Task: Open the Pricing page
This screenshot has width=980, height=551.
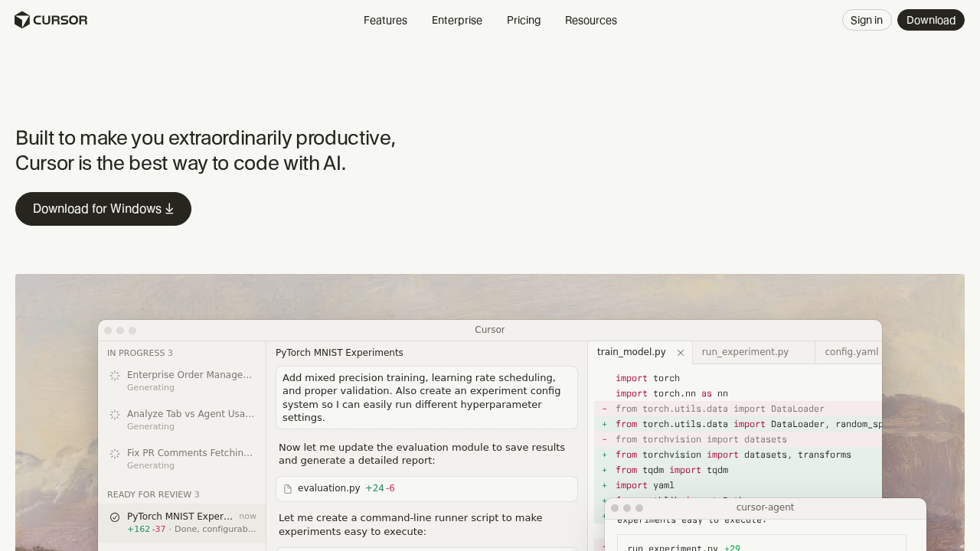Action: coord(523,20)
